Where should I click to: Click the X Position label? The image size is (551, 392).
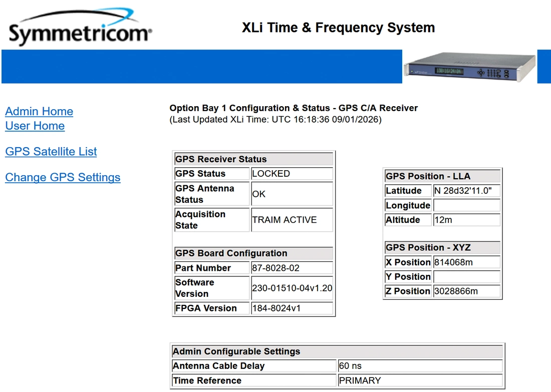[x=408, y=262]
